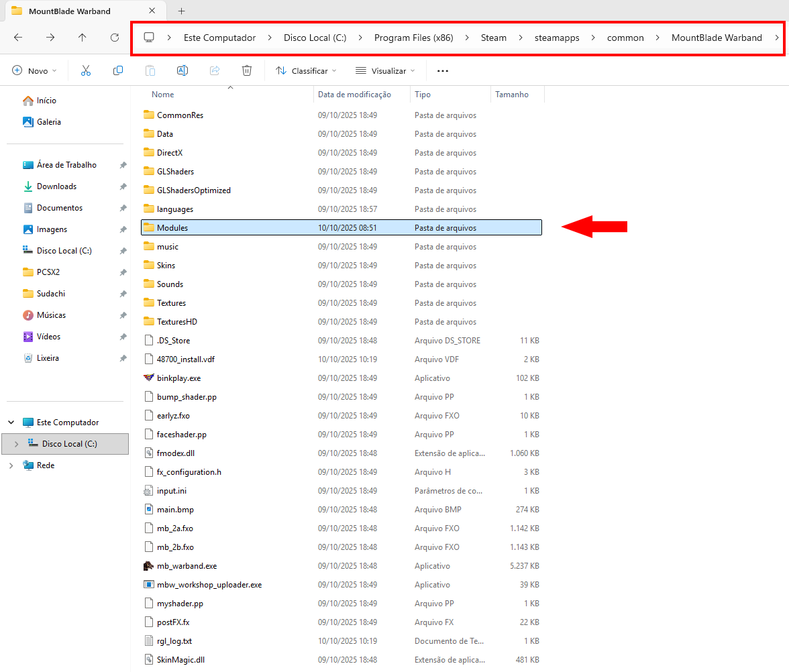Click the Rename icon in toolbar
The height and width of the screenshot is (672, 789).
point(182,71)
